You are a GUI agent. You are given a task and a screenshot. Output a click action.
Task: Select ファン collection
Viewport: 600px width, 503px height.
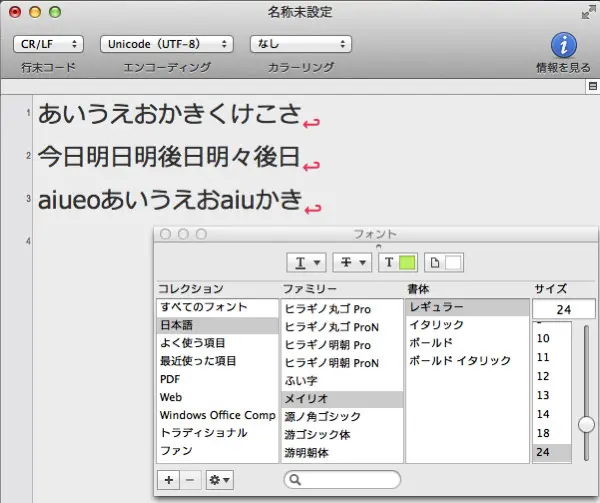(217, 451)
